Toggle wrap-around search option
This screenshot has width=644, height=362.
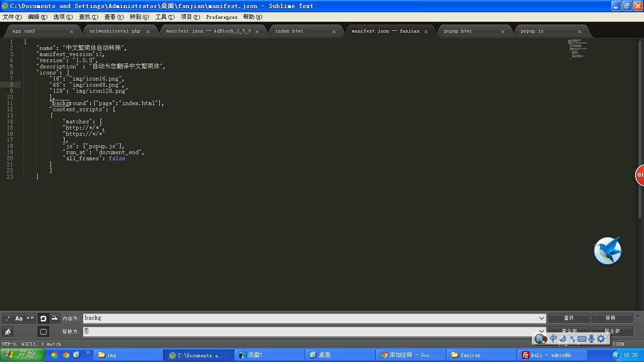click(x=43, y=318)
